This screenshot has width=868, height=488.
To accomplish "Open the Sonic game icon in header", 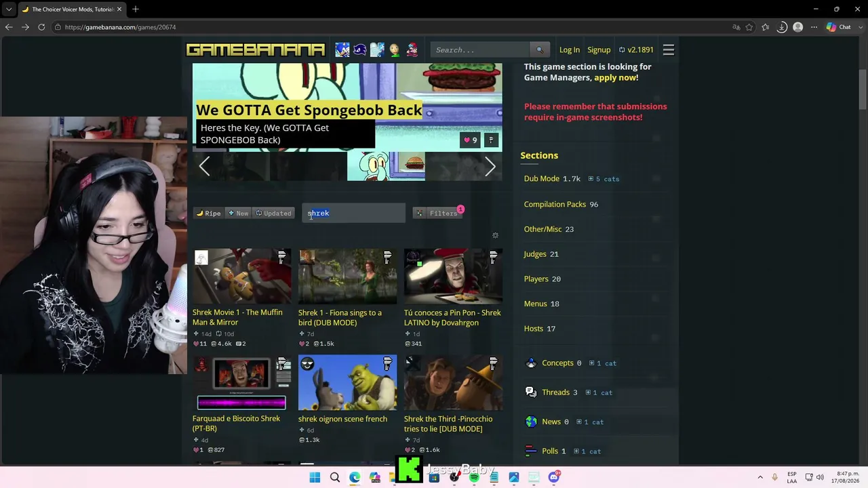I will tap(342, 49).
